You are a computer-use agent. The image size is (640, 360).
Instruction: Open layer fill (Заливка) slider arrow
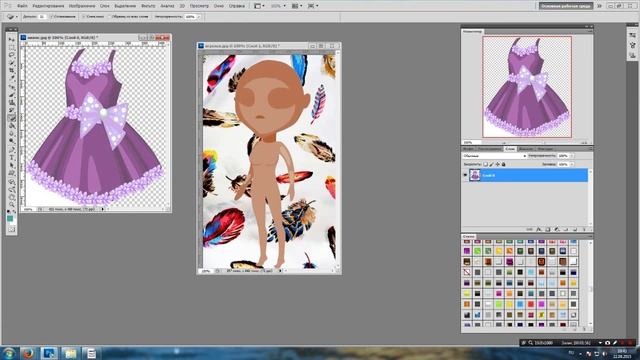[x=572, y=164]
